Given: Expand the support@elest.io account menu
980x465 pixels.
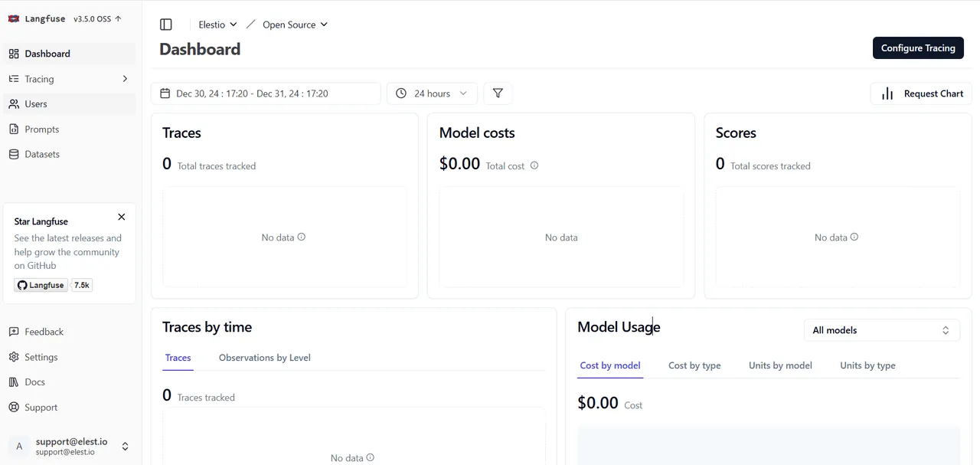Looking at the screenshot, I should click(x=70, y=446).
